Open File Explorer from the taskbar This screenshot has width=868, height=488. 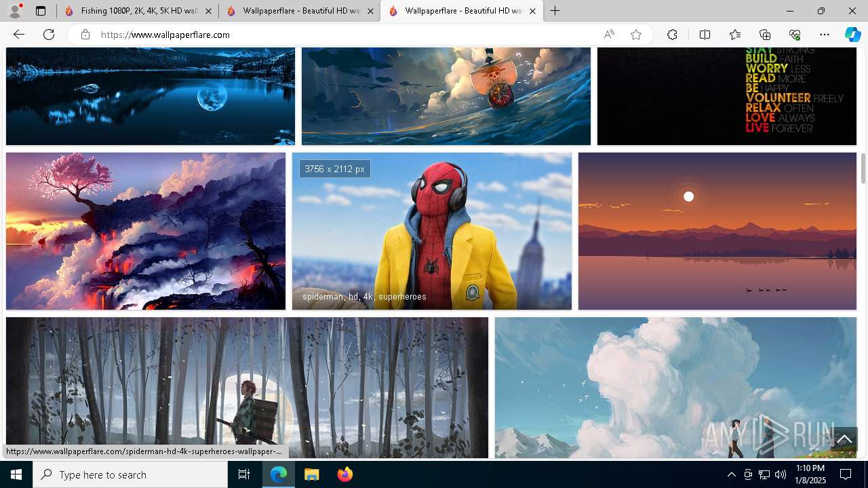coord(311,474)
